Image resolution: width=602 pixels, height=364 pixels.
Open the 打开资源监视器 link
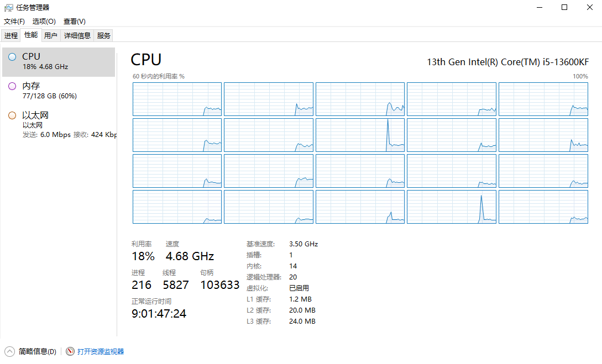pos(101,351)
